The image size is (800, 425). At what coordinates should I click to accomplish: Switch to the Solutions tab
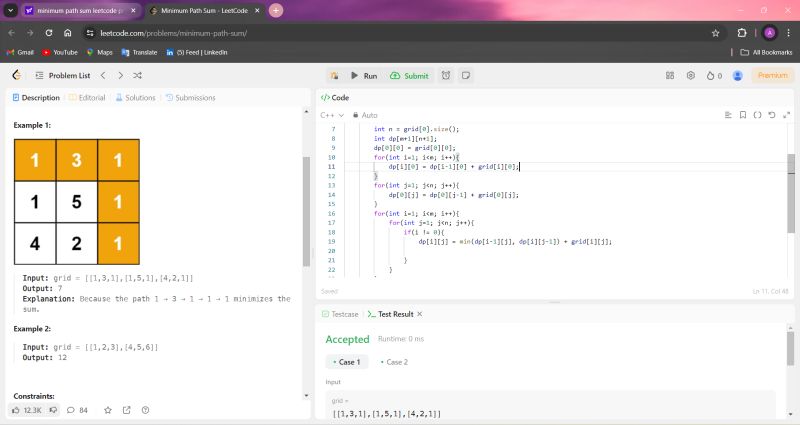click(x=135, y=98)
